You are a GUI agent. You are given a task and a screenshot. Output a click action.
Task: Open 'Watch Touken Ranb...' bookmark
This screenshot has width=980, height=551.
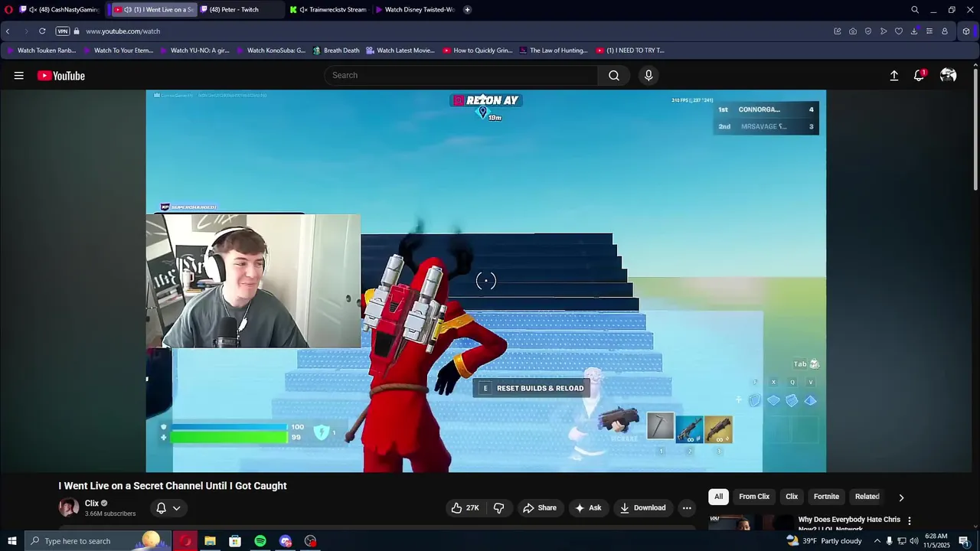pos(41,51)
